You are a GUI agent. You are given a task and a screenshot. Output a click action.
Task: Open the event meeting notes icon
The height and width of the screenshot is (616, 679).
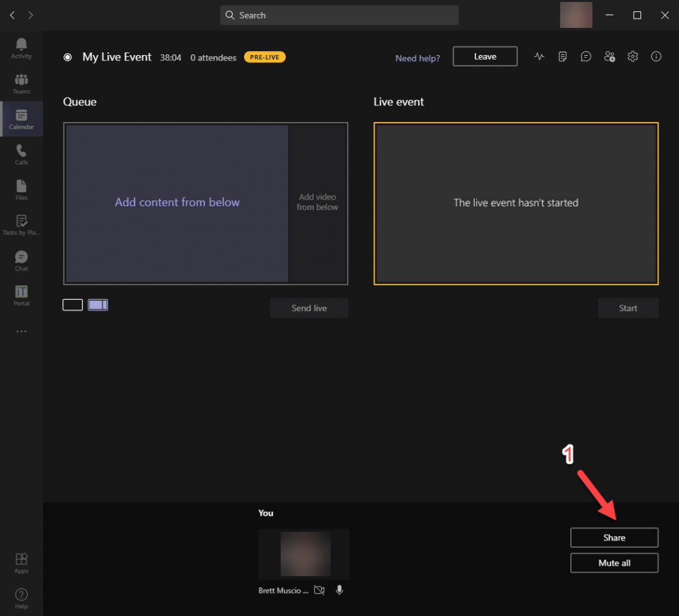[562, 56]
